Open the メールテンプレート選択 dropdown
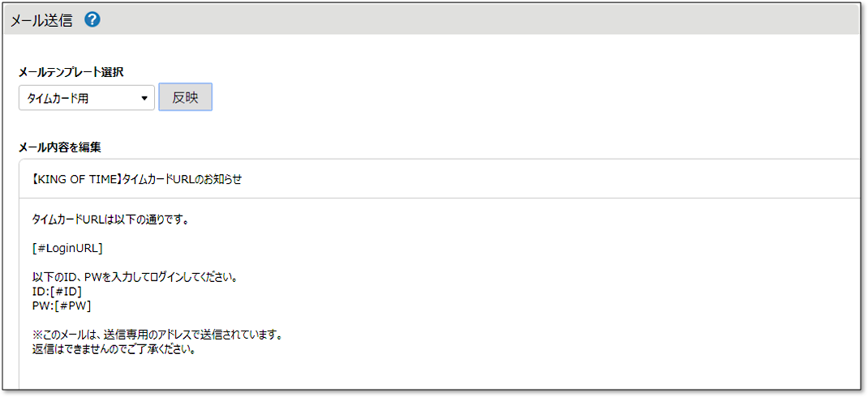Screen dimensions: 868x397 87,98
